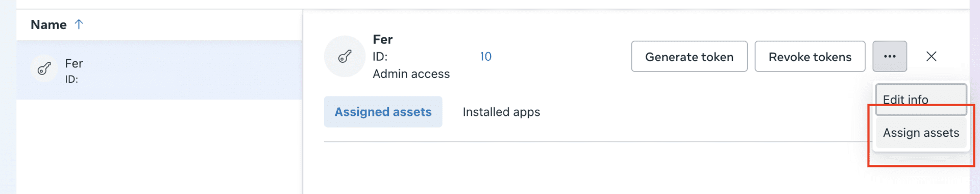
Task: Click the Generate token button
Action: click(x=689, y=56)
